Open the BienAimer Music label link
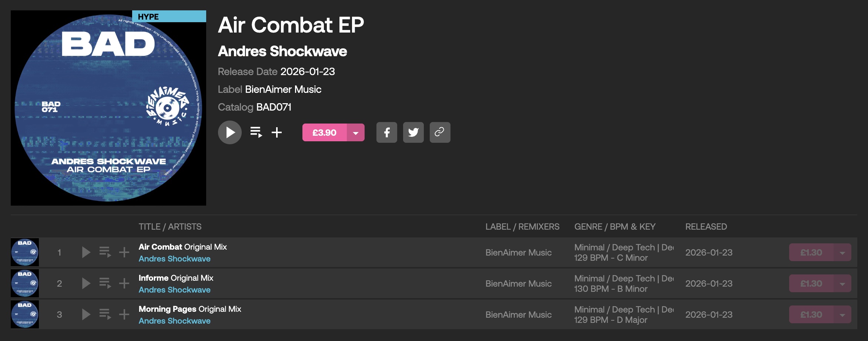The width and height of the screenshot is (868, 341). 283,90
